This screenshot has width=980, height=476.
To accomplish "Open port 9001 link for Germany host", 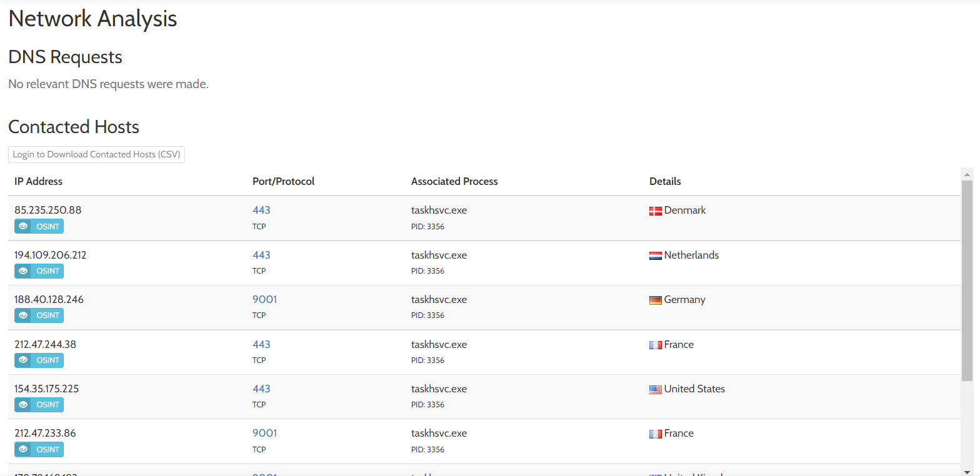I will (264, 300).
